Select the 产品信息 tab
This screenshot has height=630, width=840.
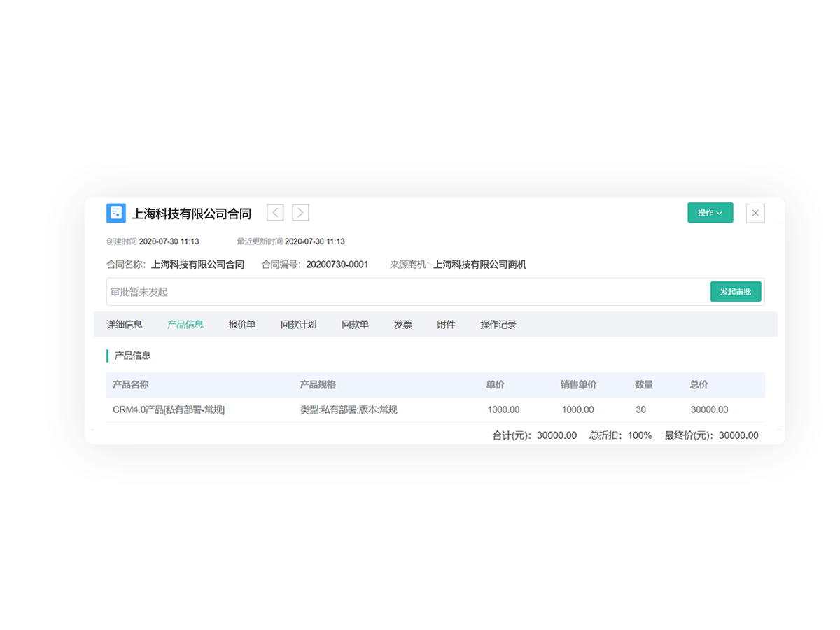185,325
